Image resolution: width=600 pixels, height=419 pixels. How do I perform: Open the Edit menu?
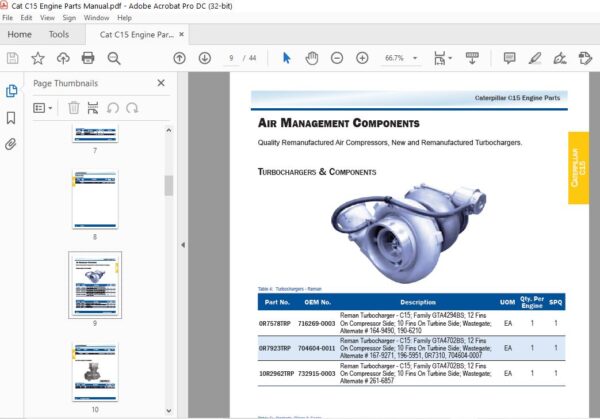[26, 18]
